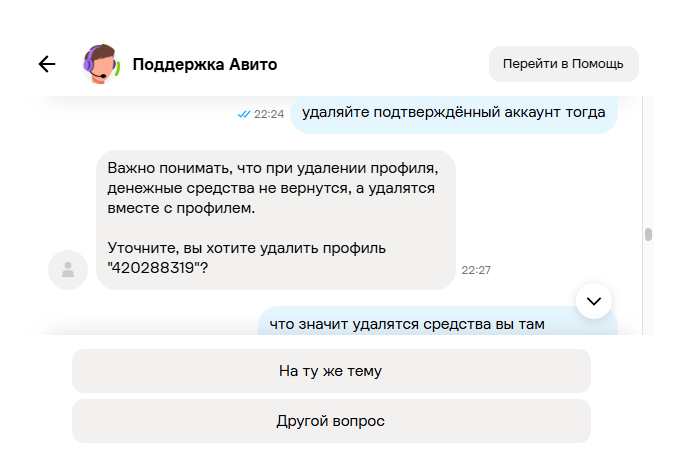Click scrollbar track below the thumb
This screenshot has height=454, width=684.
[x=648, y=288]
